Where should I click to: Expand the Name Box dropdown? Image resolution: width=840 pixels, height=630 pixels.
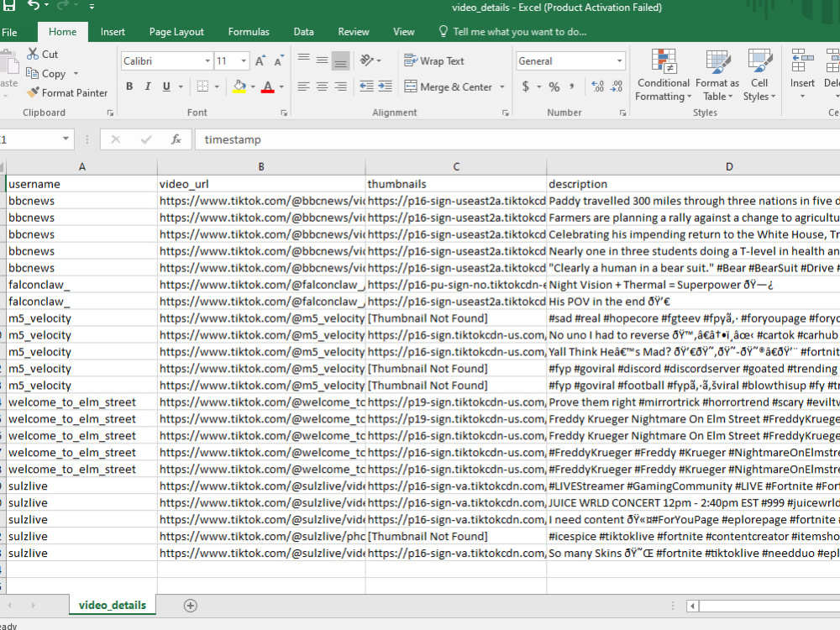pyautogui.click(x=66, y=139)
